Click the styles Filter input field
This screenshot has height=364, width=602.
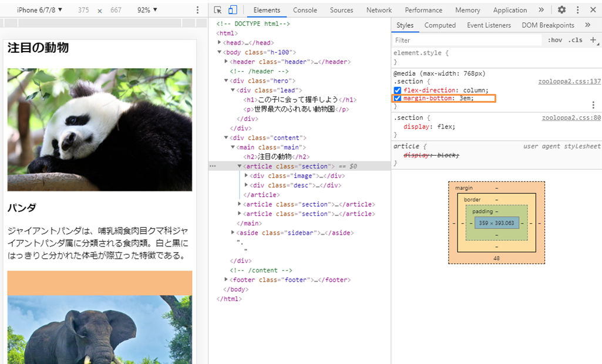tap(467, 40)
